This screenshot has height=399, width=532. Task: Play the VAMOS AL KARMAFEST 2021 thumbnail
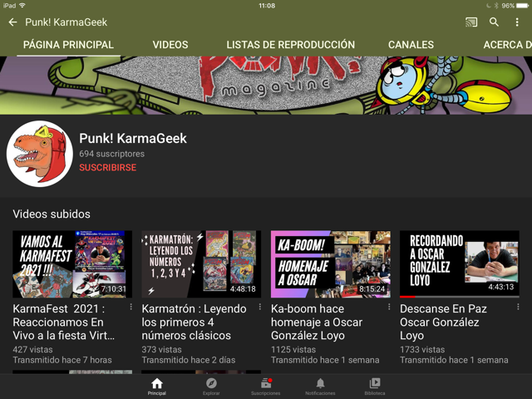(x=72, y=264)
